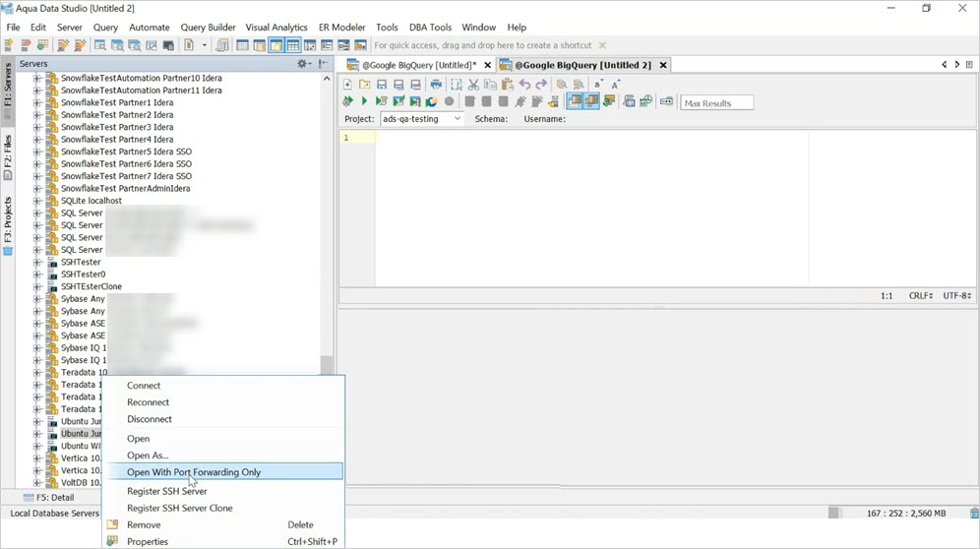The height and width of the screenshot is (549, 980).
Task: Click the collapse-panel icon in the Servers header
Action: point(323,64)
